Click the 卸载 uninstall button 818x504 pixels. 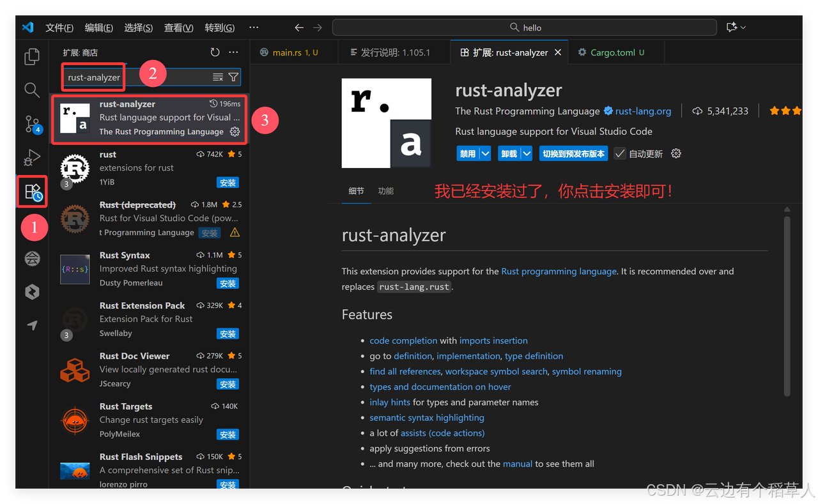(x=509, y=153)
